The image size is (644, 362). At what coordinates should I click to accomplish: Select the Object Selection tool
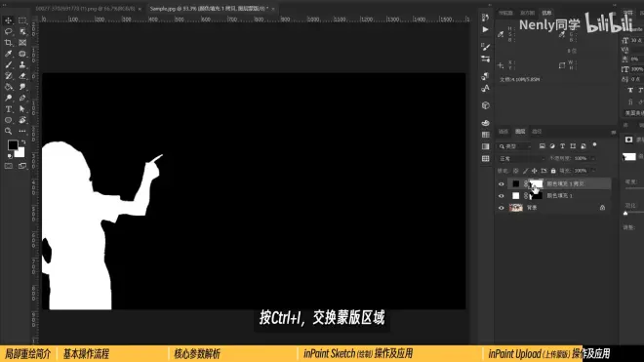coord(22,31)
